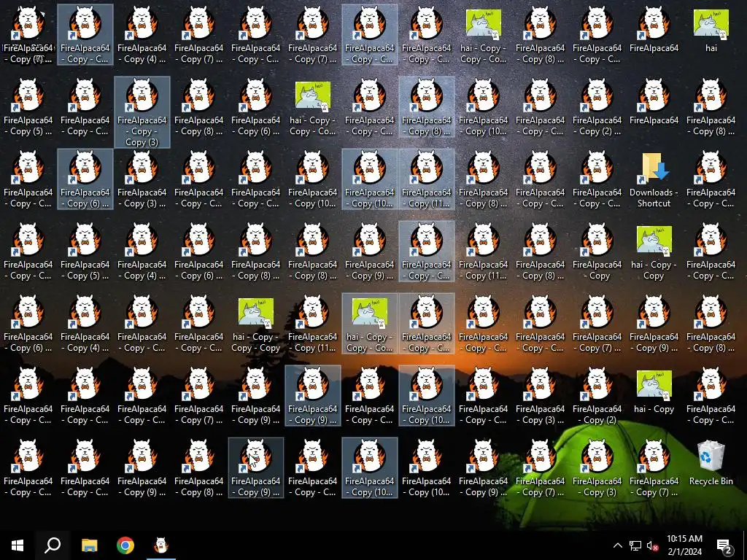Select the 'hai - Copy' image file icon
The width and height of the screenshot is (747, 560).
click(654, 392)
